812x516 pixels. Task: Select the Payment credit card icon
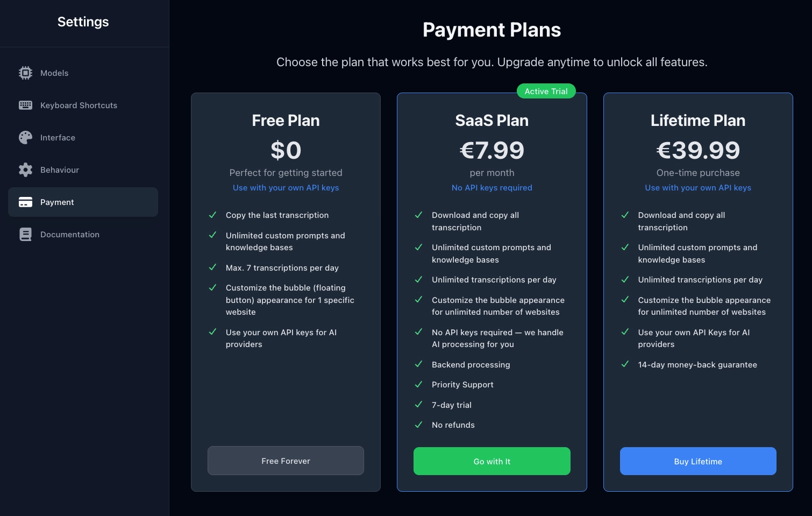[x=25, y=202]
